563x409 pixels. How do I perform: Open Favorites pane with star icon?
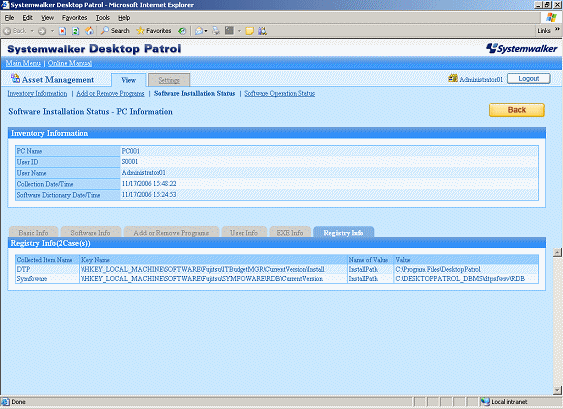tap(154, 31)
